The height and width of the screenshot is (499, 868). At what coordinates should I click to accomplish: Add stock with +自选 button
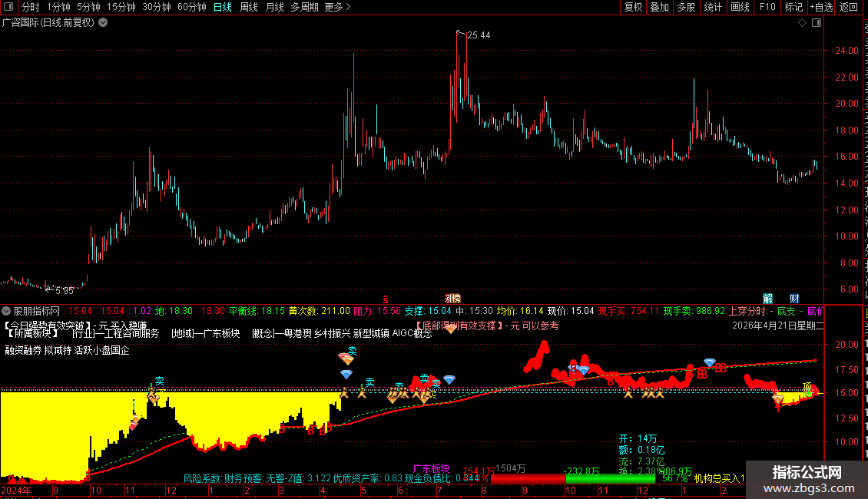coord(821,7)
